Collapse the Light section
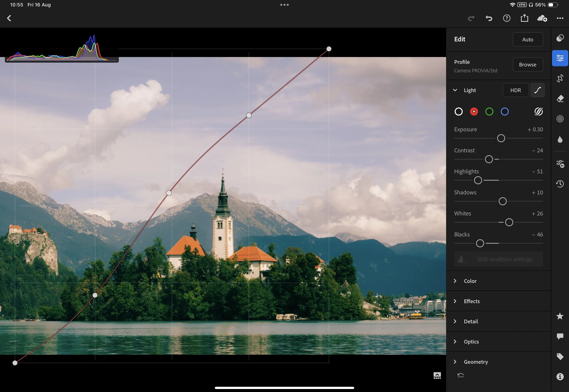Screen dimensions: 569x392 pos(455,90)
